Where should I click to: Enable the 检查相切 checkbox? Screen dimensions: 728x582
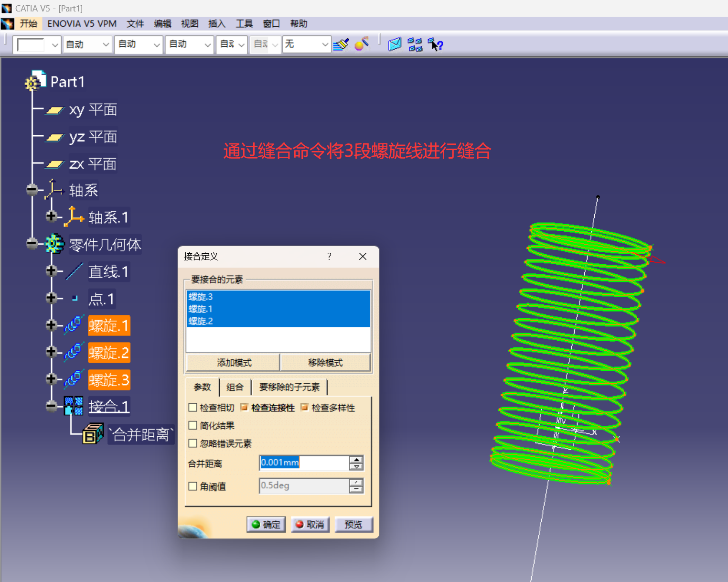(193, 408)
